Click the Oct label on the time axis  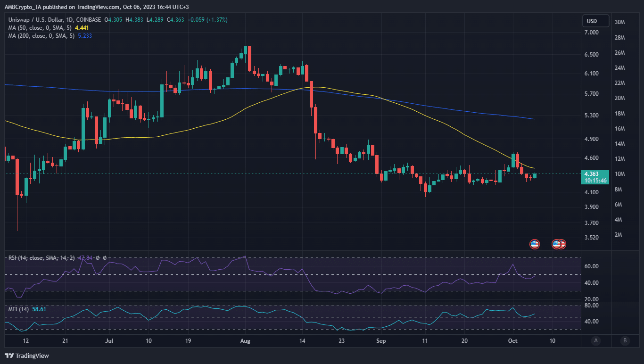point(513,340)
